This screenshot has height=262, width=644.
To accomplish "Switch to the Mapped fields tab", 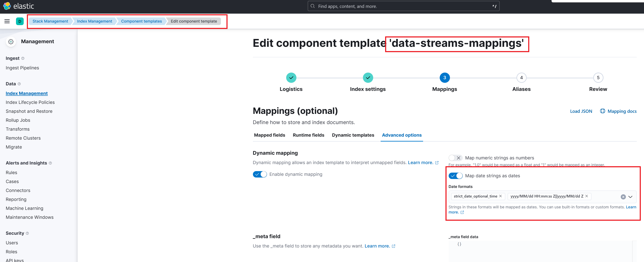I will point(269,135).
